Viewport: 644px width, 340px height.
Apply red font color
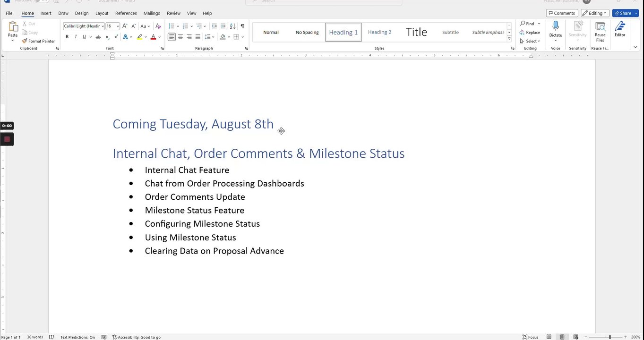click(x=153, y=37)
